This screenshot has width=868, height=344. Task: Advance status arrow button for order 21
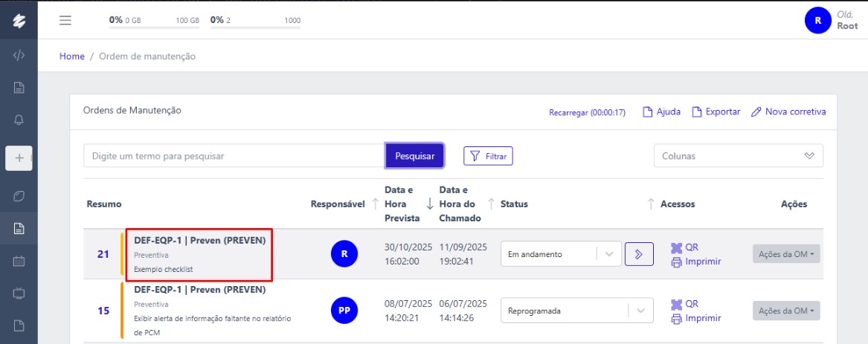[640, 254]
